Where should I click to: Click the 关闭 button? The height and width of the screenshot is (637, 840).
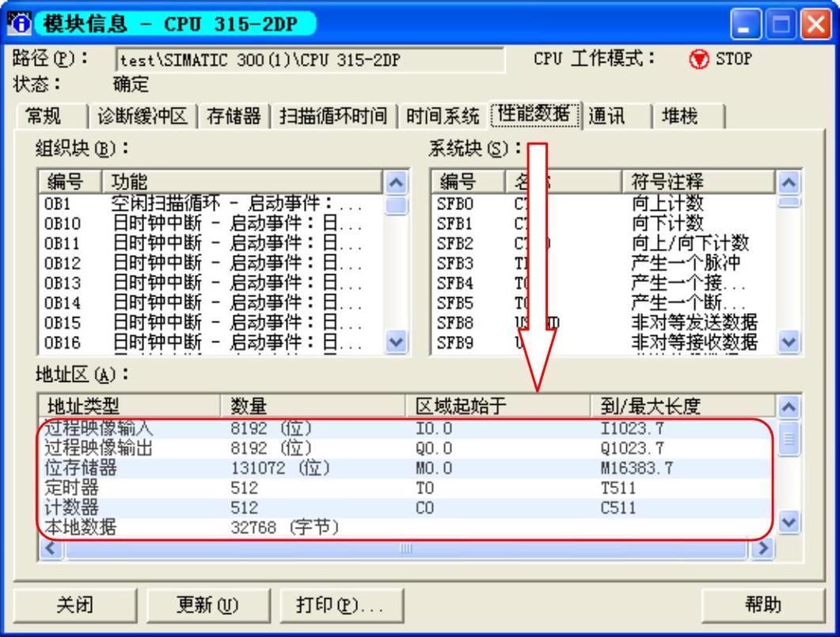pyautogui.click(x=75, y=605)
